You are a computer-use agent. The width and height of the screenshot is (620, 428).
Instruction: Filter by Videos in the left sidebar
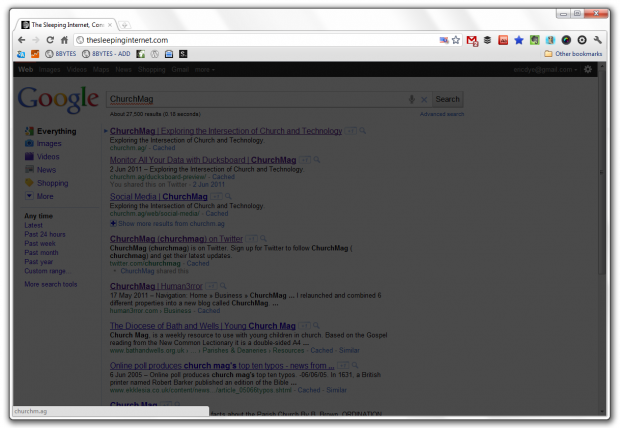click(x=48, y=157)
